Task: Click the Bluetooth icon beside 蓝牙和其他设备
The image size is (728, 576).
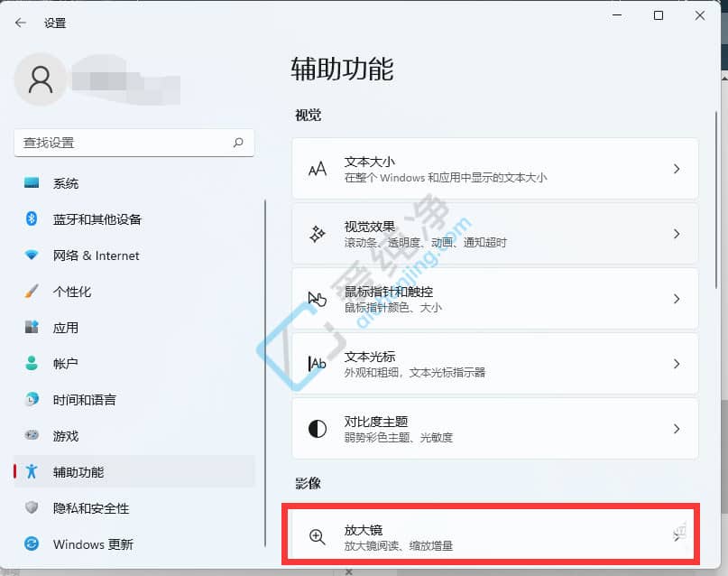Action: click(32, 218)
